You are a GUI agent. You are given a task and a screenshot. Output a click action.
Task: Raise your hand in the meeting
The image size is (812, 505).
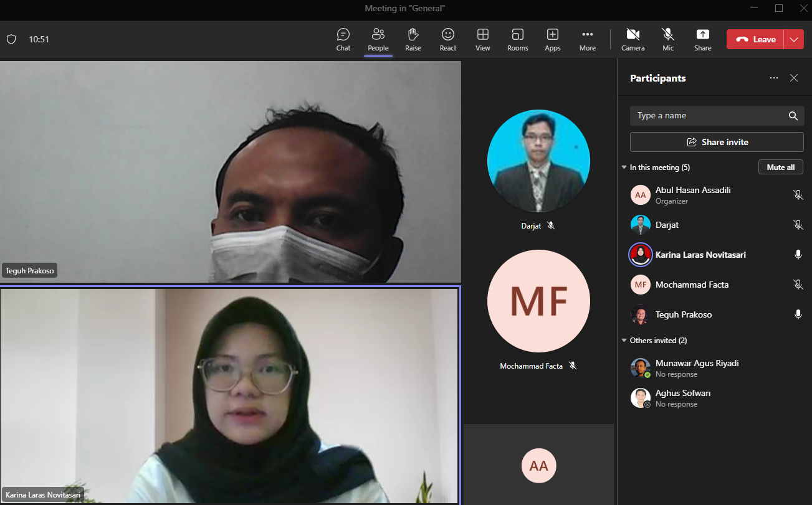413,39
